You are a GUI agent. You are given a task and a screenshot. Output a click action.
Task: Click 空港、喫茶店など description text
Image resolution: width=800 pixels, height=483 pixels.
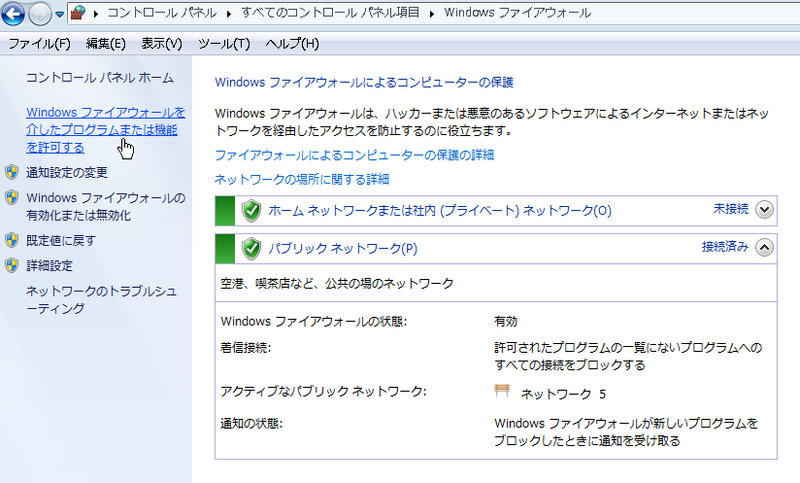point(337,284)
